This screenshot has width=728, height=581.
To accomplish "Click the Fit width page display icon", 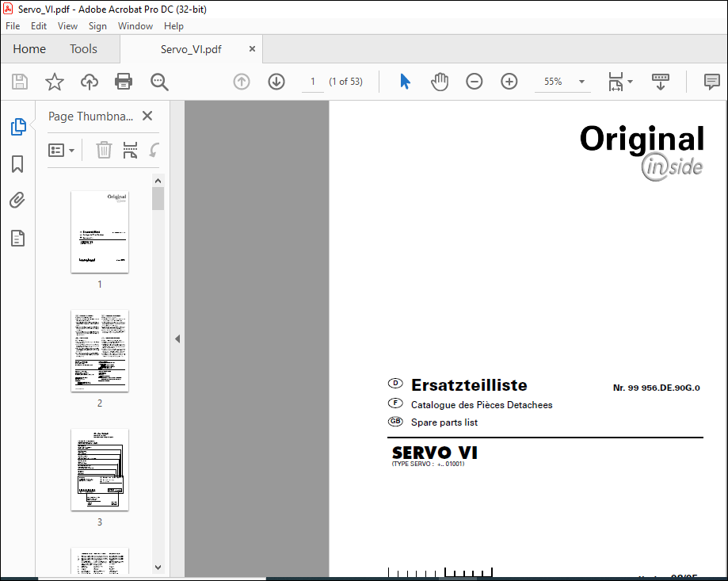I will 616,82.
